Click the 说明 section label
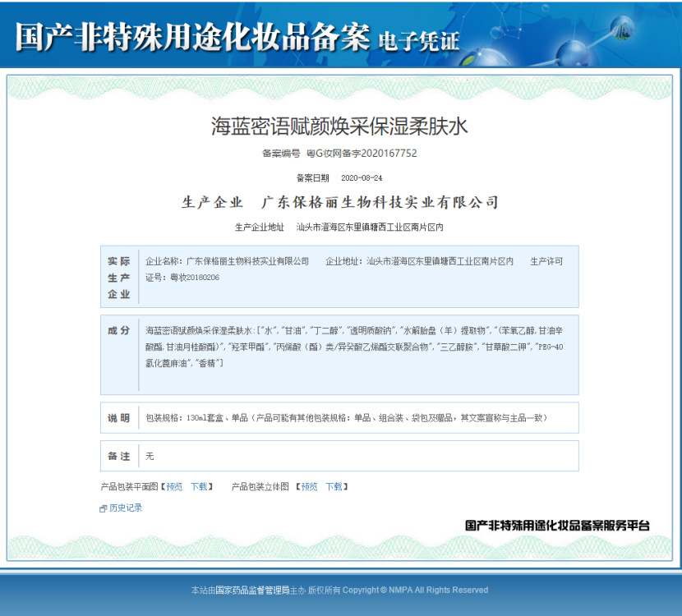 click(119, 418)
